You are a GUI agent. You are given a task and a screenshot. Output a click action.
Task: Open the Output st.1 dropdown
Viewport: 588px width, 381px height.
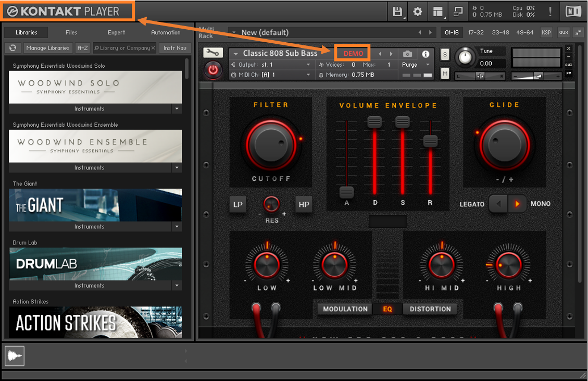[x=271, y=65]
